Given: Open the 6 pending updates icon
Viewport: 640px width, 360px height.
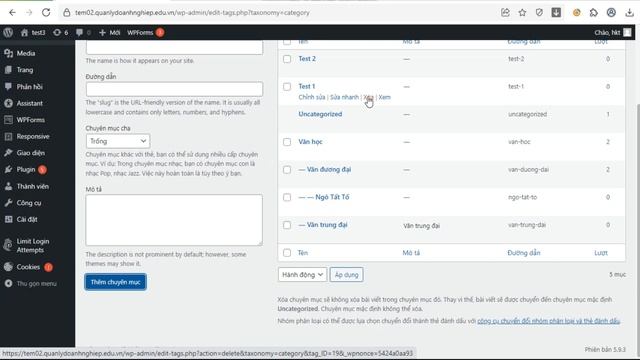Looking at the screenshot, I should (x=60, y=32).
